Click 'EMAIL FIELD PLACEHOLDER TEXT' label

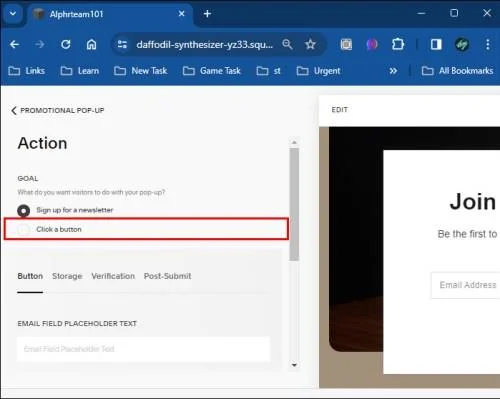[77, 324]
